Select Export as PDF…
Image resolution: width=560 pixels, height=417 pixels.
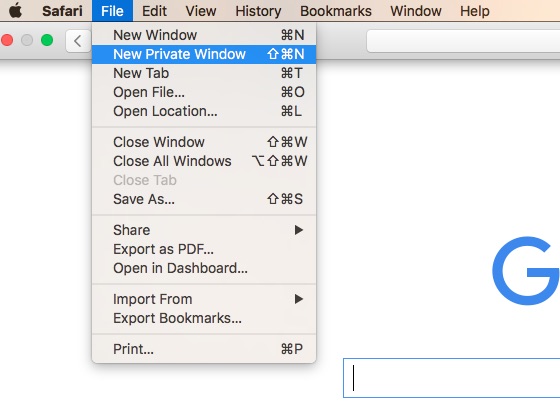pyautogui.click(x=204, y=249)
